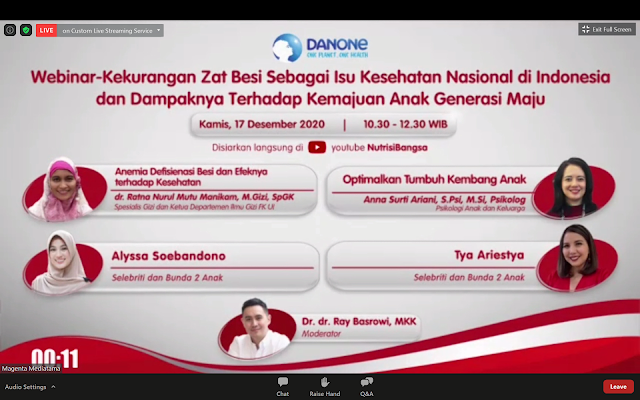The height and width of the screenshot is (400, 640).
Task: Click the 'Magenta Mediatama' name label
Action: tap(31, 369)
